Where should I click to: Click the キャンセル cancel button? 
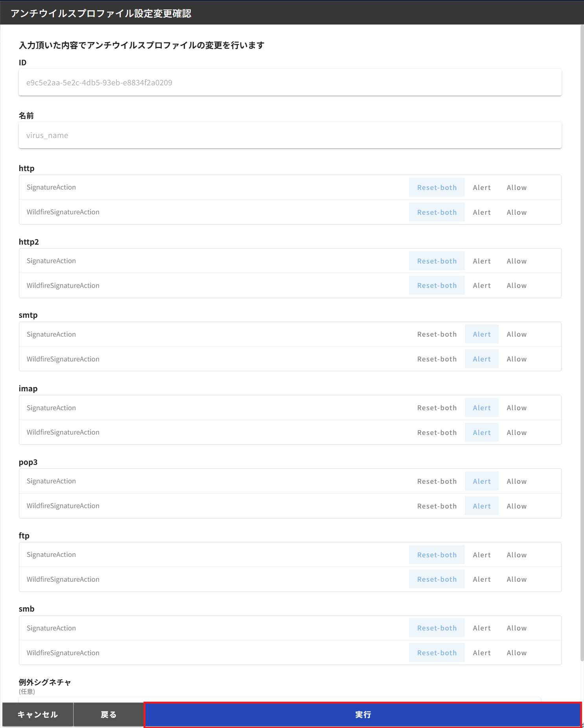[38, 715]
